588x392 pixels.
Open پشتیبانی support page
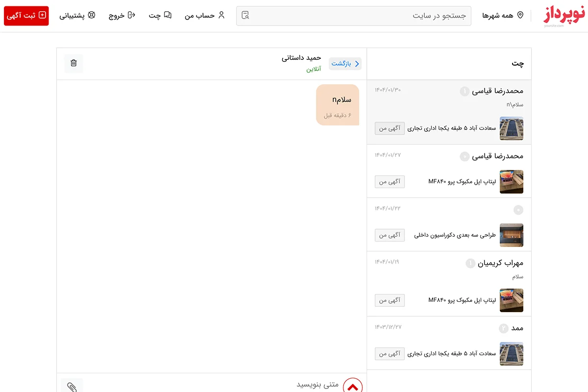pyautogui.click(x=77, y=15)
